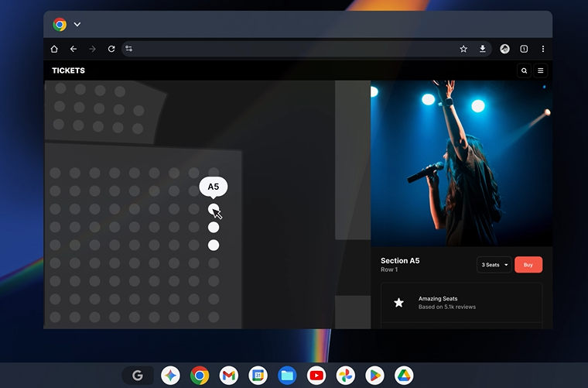Toggle the selected seat under A5 label
The image size is (588, 388).
(214, 209)
